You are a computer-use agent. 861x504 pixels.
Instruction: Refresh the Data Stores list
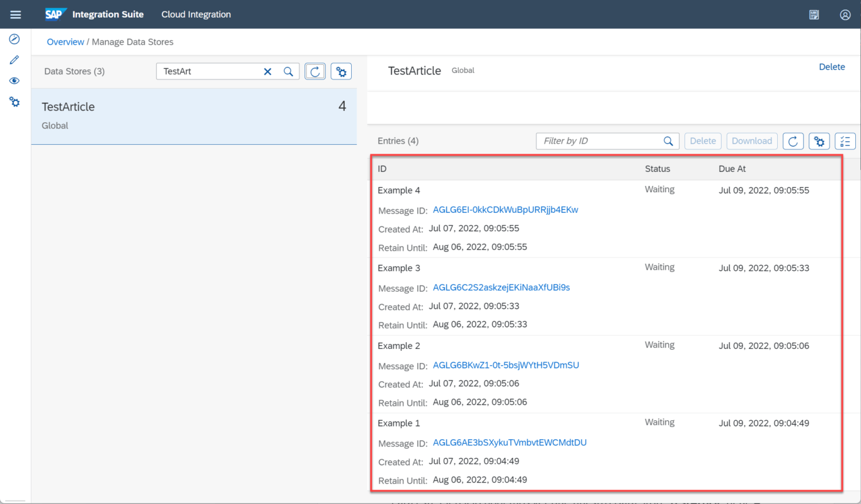click(315, 72)
